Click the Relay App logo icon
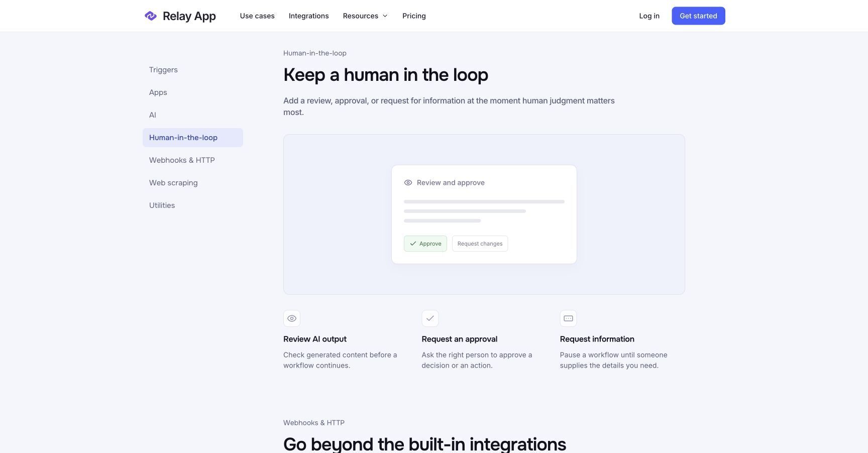868x453 pixels. tap(151, 16)
